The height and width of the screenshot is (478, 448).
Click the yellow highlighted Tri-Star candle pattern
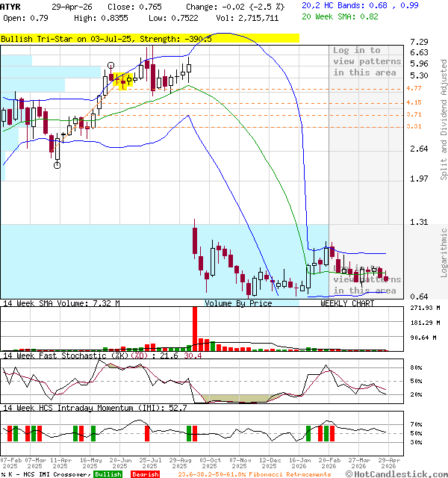[122, 78]
